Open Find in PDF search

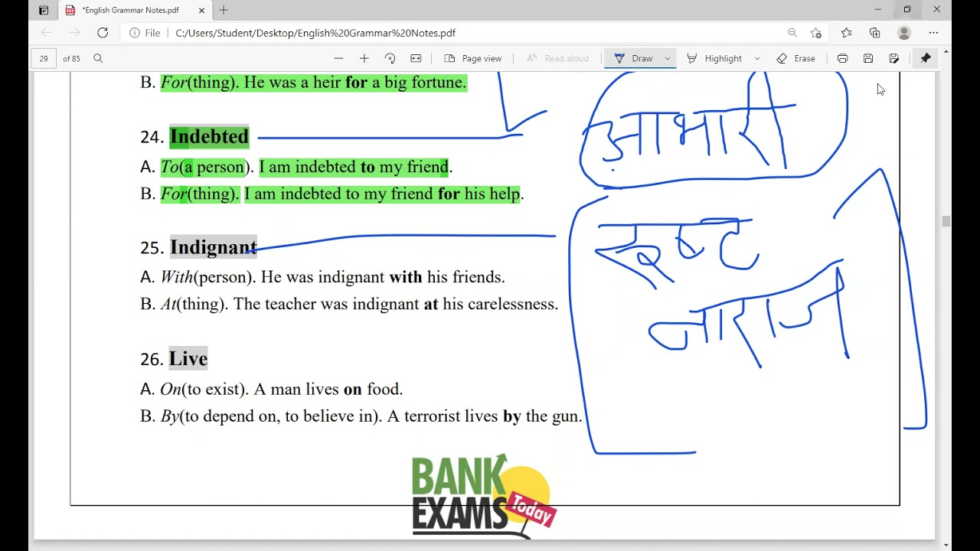pyautogui.click(x=98, y=58)
